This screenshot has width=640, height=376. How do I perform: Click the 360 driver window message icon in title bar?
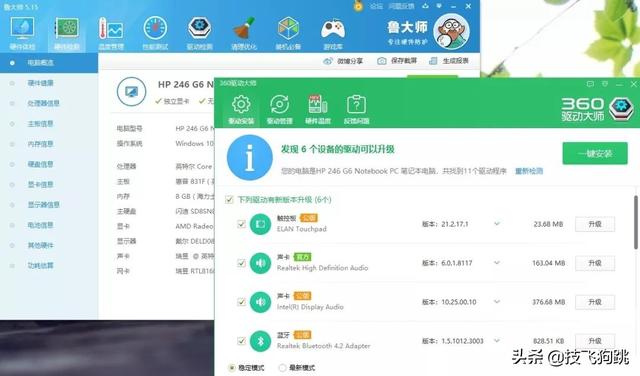(x=590, y=84)
